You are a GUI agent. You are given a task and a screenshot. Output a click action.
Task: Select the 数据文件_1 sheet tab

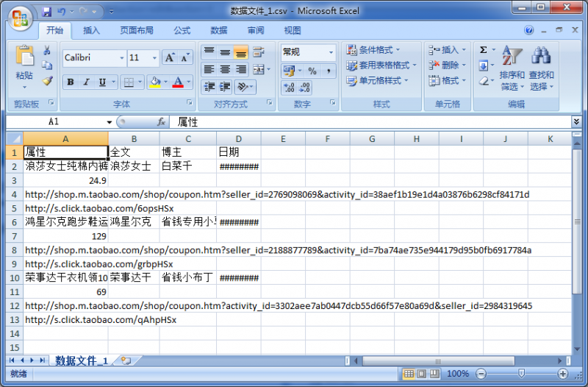tap(82, 361)
